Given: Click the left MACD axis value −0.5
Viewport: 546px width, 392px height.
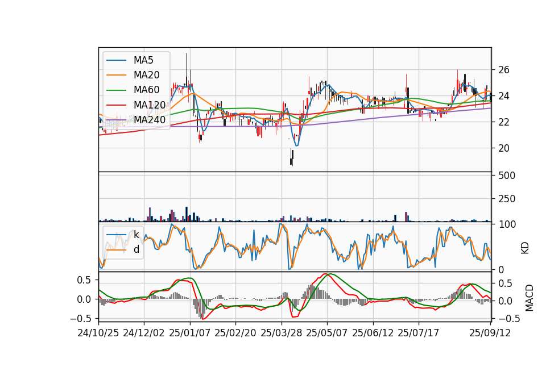Looking at the screenshot, I should [80, 319].
